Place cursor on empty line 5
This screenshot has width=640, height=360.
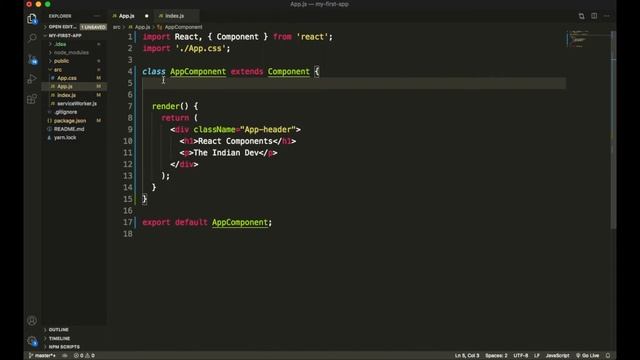(x=353, y=83)
